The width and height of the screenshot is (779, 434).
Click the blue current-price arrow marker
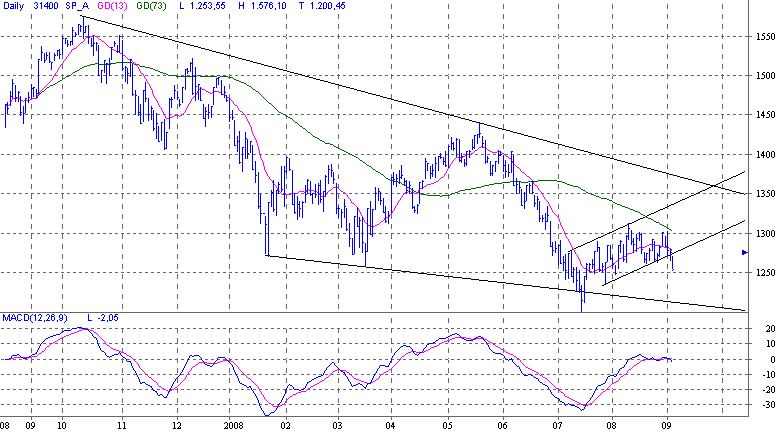click(745, 253)
